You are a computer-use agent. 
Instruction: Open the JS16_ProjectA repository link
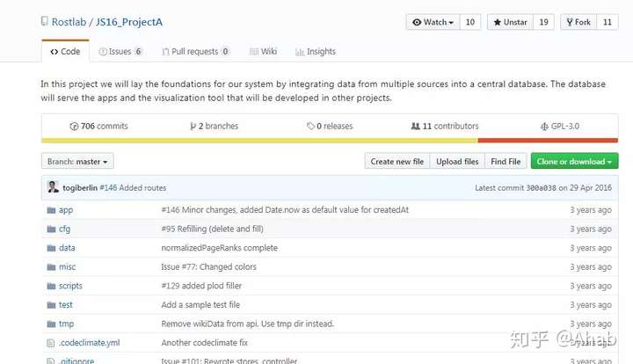coord(128,22)
